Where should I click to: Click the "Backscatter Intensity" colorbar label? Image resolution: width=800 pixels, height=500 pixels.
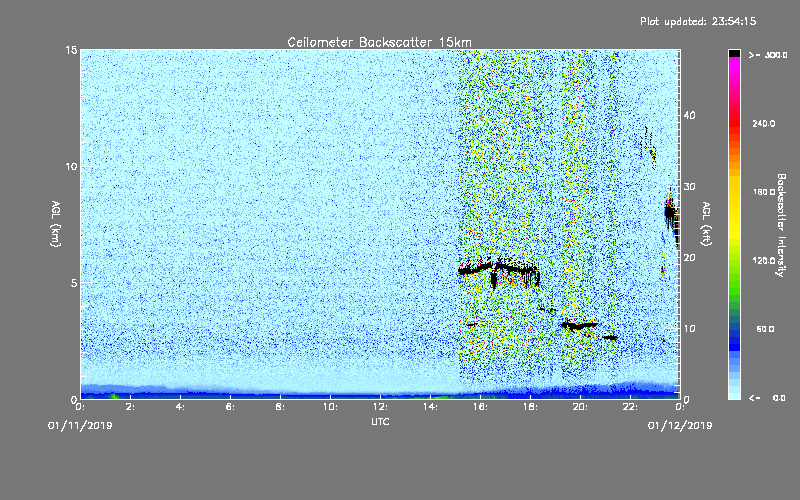[781, 225]
